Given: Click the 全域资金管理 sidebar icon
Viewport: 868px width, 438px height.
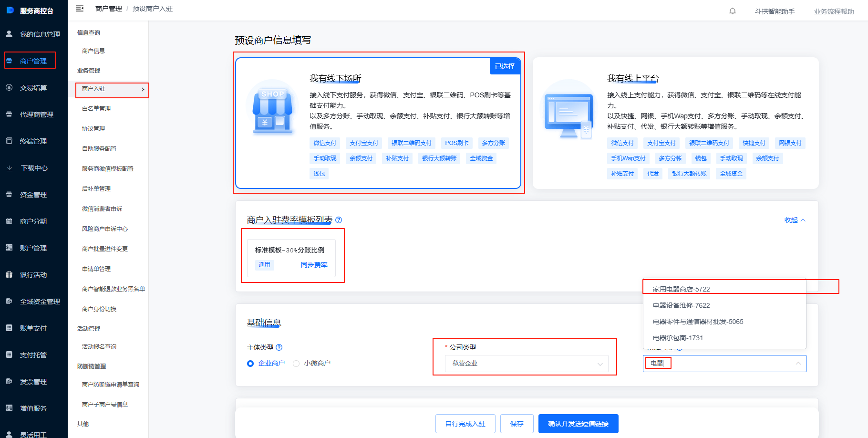Looking at the screenshot, I should 9,301.
